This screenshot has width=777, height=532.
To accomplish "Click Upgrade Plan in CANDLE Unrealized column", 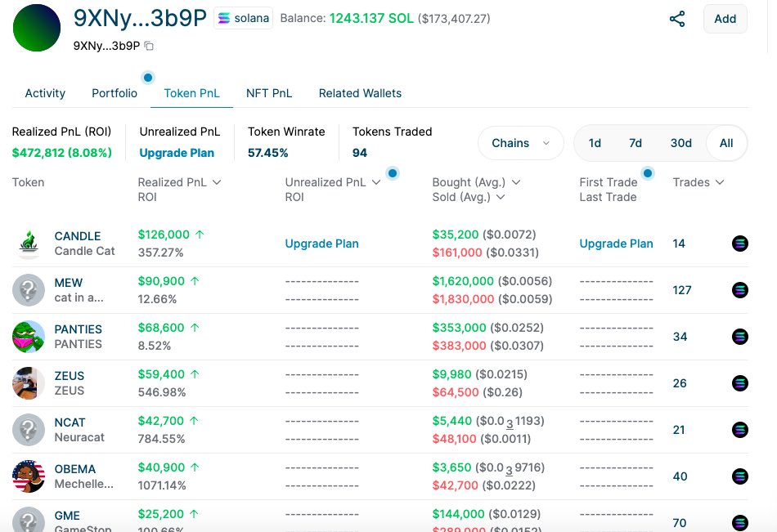I will click(321, 244).
